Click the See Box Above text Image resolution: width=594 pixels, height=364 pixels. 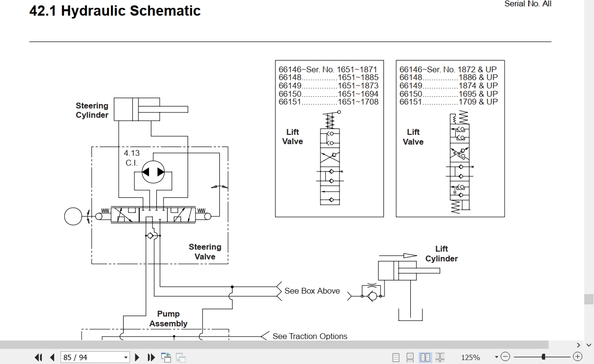[312, 291]
